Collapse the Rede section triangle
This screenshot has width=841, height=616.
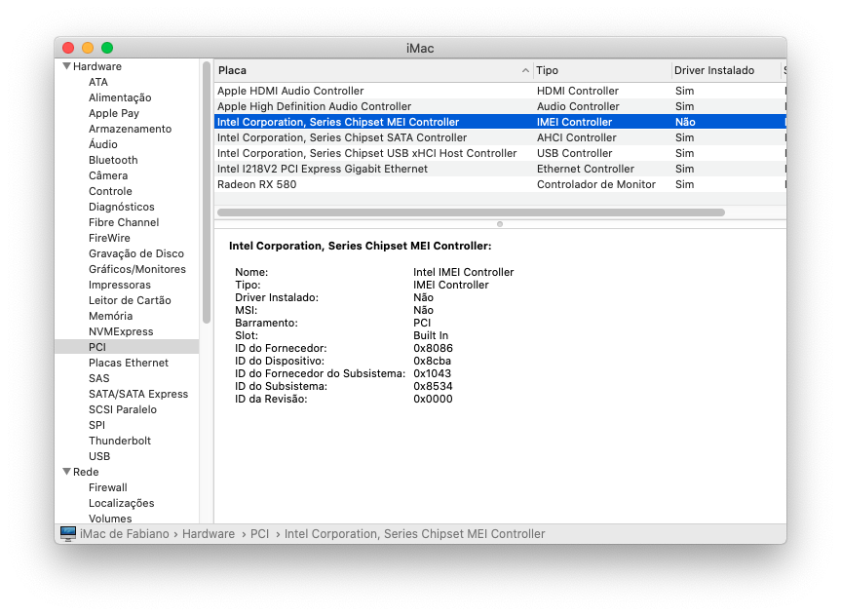(66, 472)
